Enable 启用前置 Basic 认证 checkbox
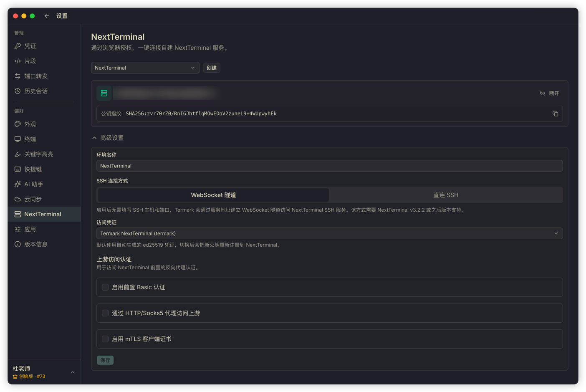The image size is (586, 392). pyautogui.click(x=105, y=287)
